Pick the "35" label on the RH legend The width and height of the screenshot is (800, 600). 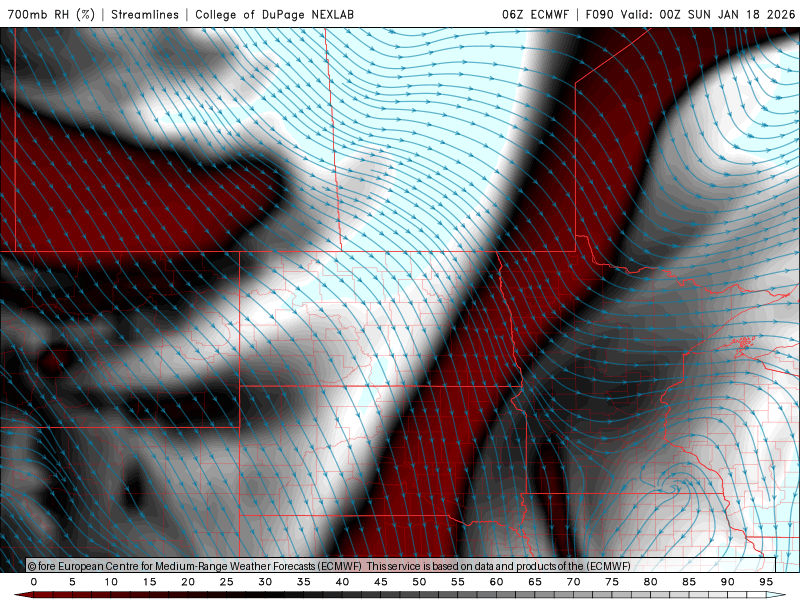click(x=304, y=582)
